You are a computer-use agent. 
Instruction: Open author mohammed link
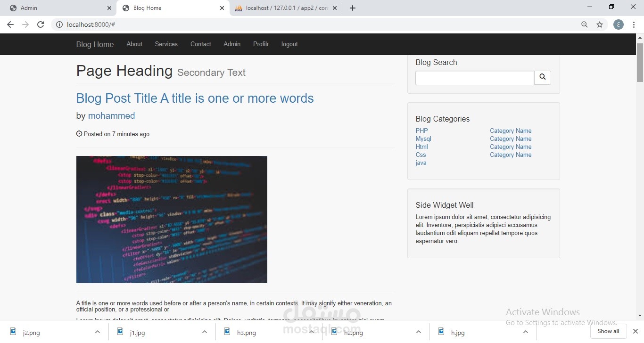click(x=111, y=115)
